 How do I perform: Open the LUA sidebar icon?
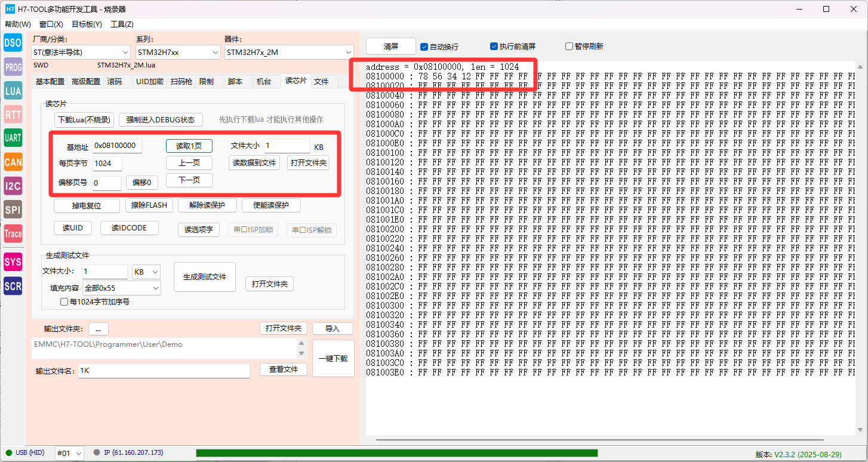click(13, 91)
